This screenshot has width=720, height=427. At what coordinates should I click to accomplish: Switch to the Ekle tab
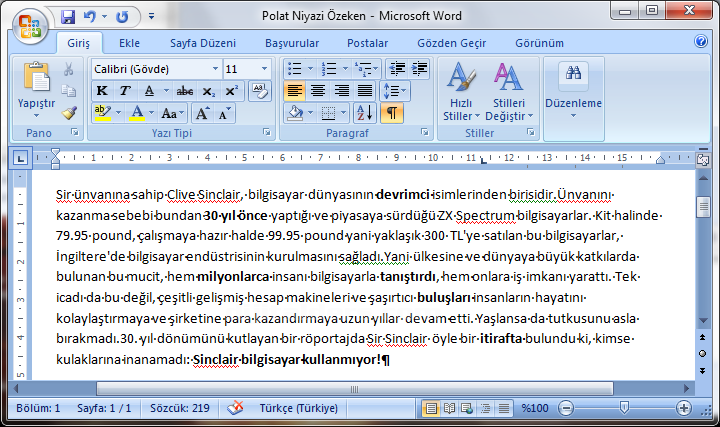(129, 43)
